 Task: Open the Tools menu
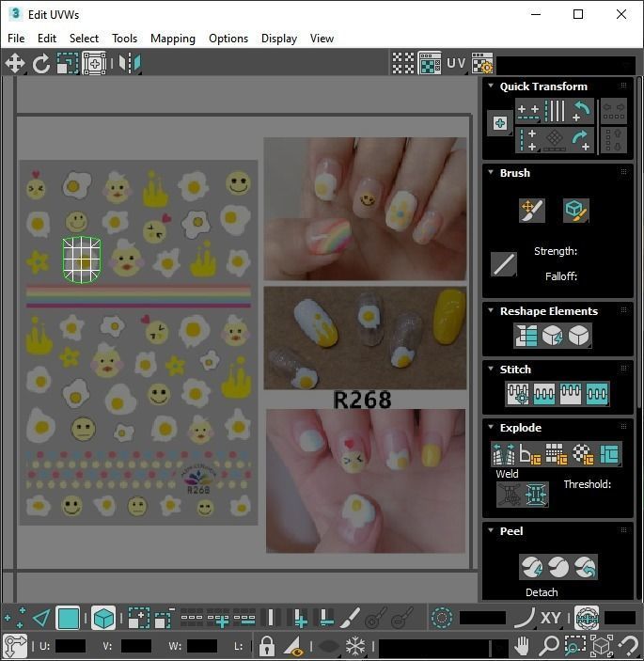pos(124,39)
